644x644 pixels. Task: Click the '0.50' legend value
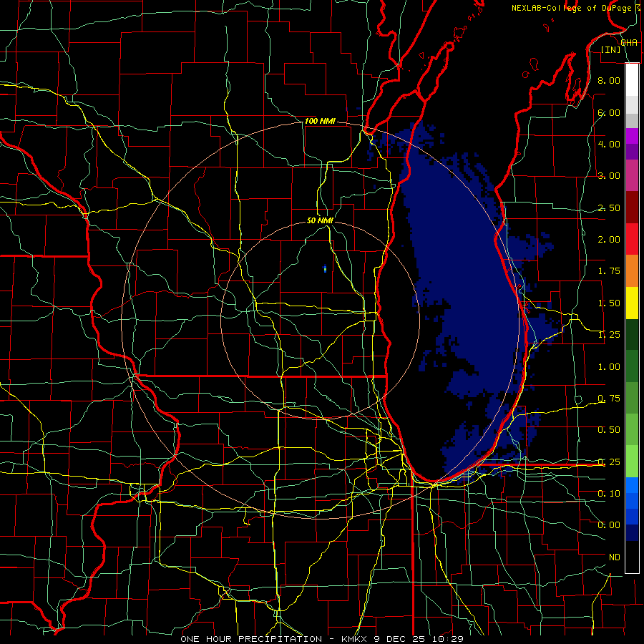(609, 430)
